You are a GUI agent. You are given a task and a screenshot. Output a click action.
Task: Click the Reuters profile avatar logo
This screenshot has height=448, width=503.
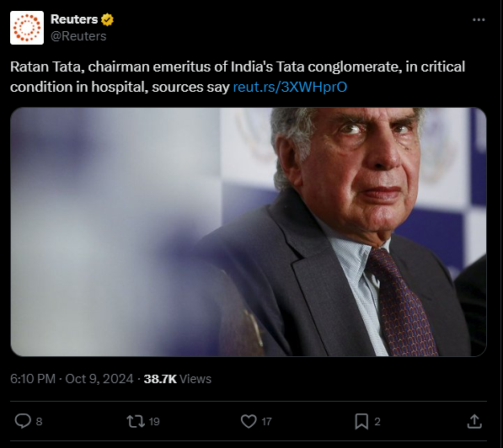(x=27, y=28)
